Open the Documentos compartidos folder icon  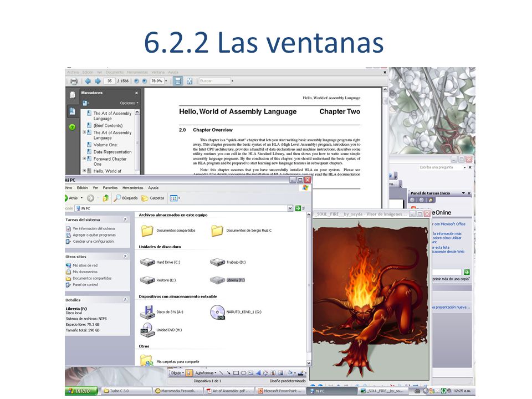(147, 231)
